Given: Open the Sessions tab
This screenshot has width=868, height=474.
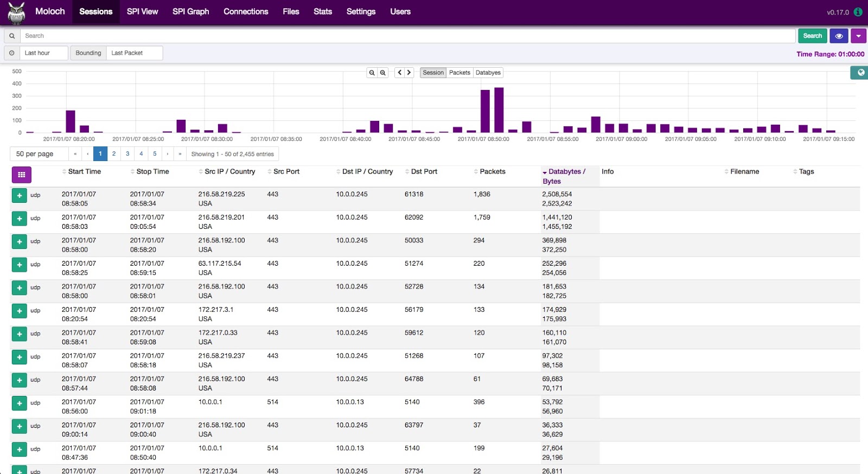Looking at the screenshot, I should [x=96, y=12].
